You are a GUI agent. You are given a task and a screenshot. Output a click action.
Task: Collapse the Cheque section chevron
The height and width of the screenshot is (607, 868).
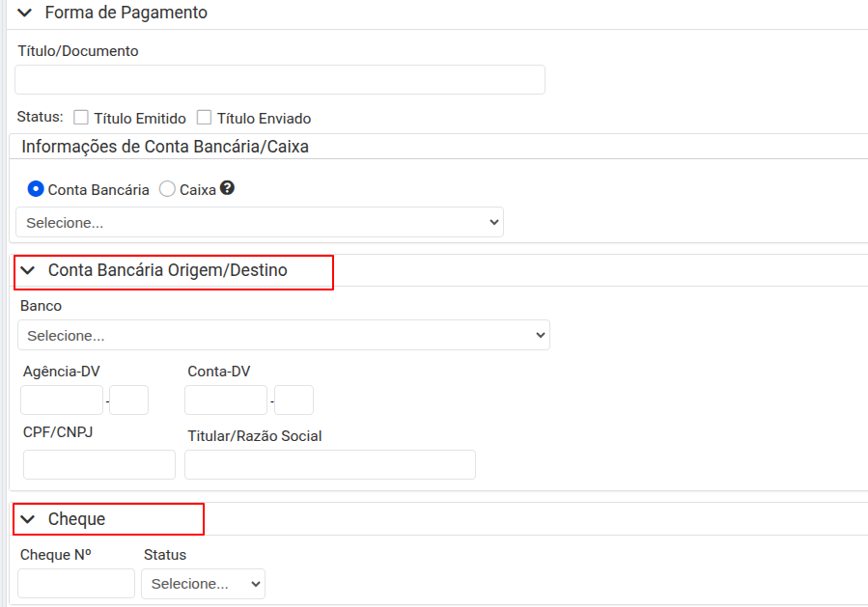click(28, 519)
